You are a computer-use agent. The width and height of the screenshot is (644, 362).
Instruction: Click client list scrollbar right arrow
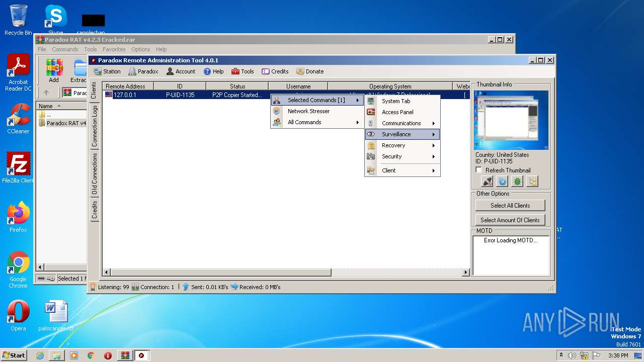point(466,273)
